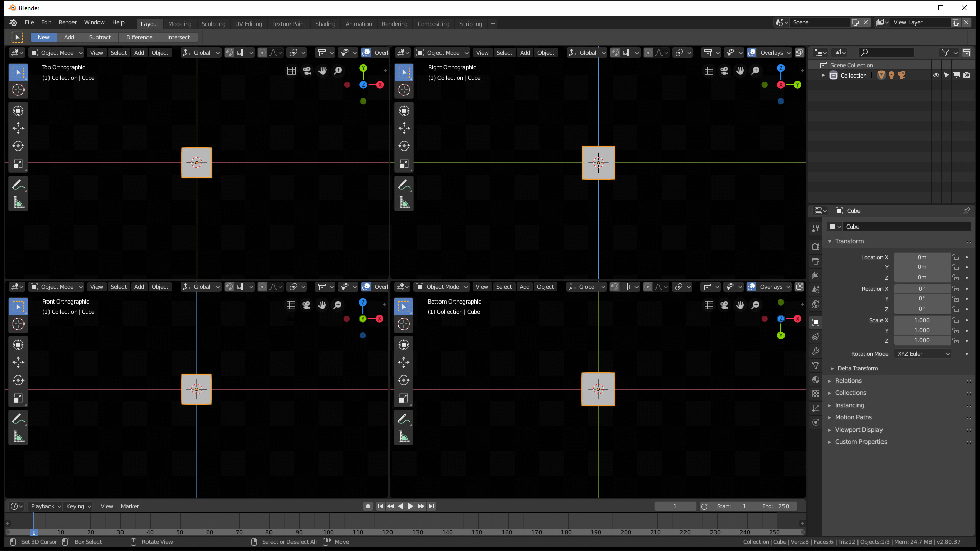Toggle Collection render visibility camera icon
The width and height of the screenshot is (980, 551).
967,75
